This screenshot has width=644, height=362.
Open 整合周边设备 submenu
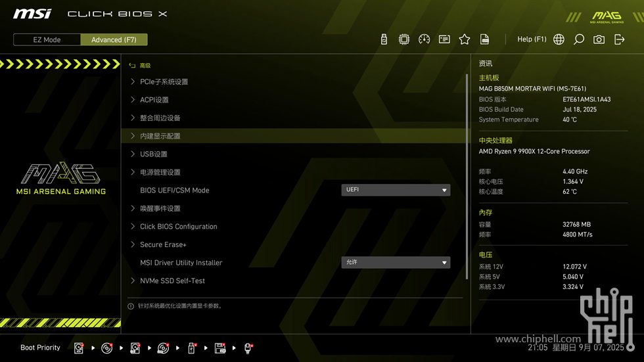pos(295,118)
